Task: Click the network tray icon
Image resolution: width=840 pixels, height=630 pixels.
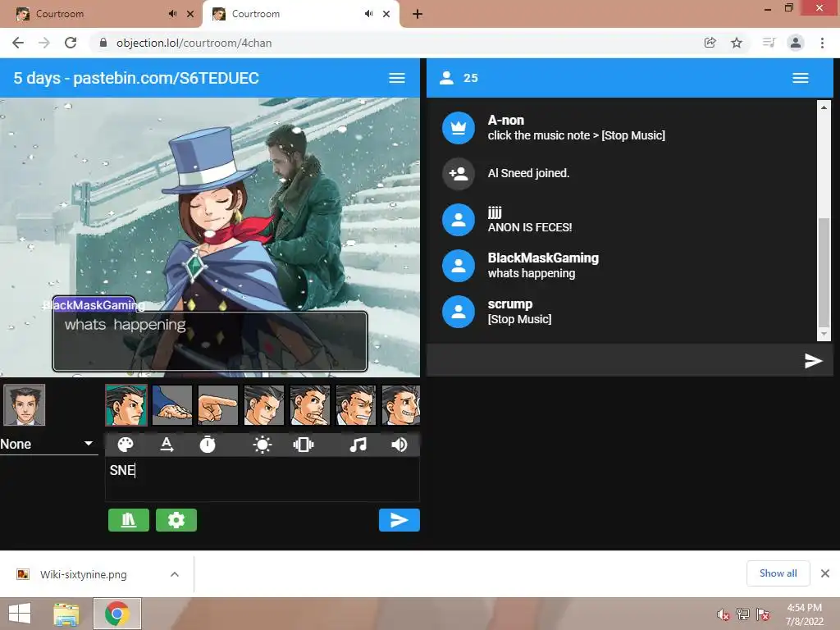Action: point(743,614)
